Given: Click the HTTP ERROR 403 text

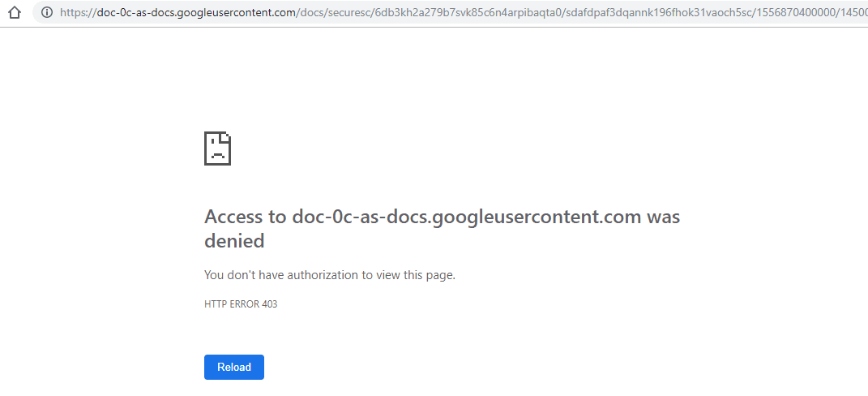Looking at the screenshot, I should [241, 304].
